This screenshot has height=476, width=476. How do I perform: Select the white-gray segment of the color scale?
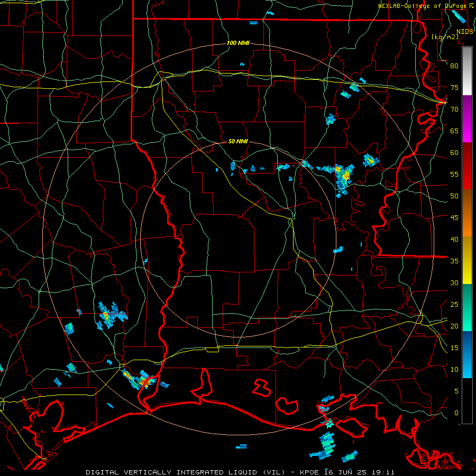click(x=467, y=71)
